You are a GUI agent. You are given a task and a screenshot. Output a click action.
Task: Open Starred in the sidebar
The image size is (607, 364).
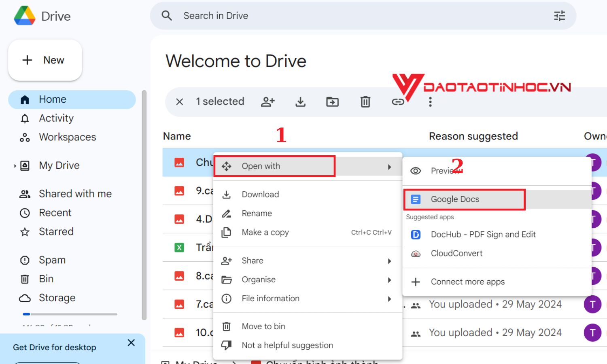click(56, 232)
